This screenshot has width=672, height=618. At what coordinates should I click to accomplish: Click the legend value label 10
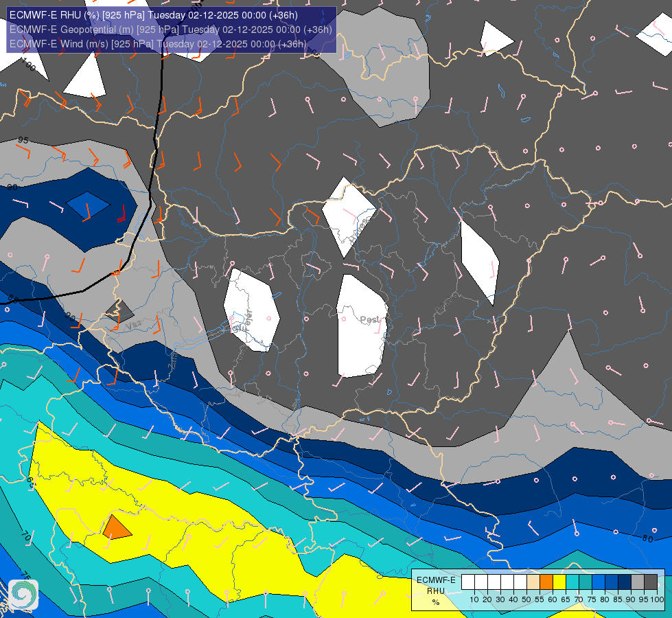[x=474, y=599]
